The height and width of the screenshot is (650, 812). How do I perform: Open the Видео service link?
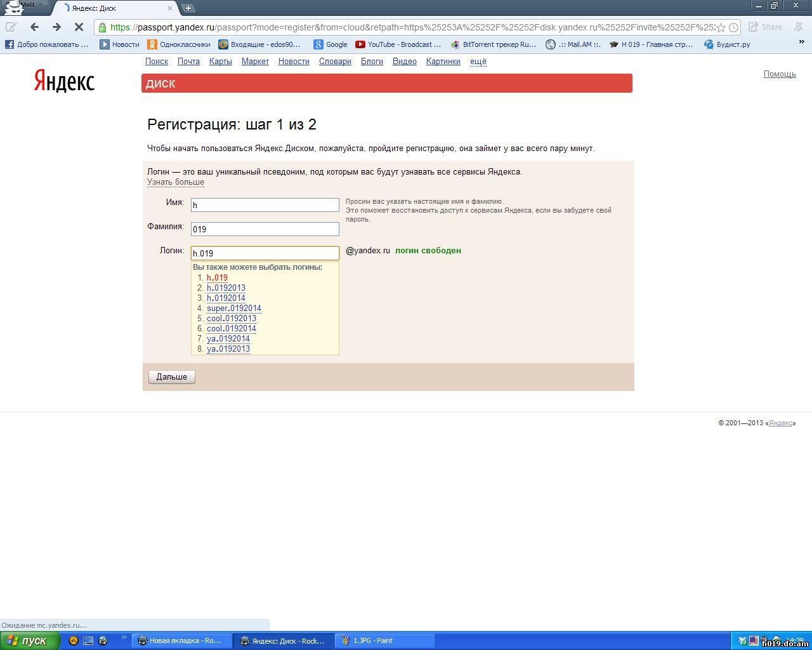405,62
